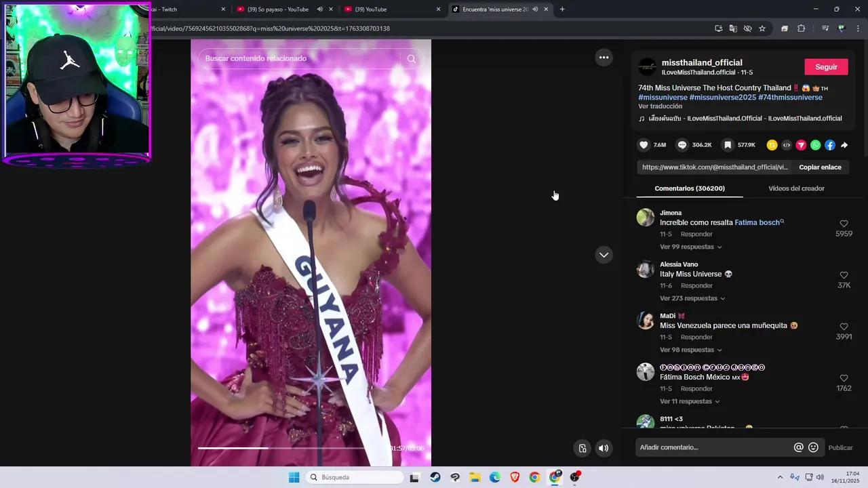Go to next video with down chevron

coord(604,255)
